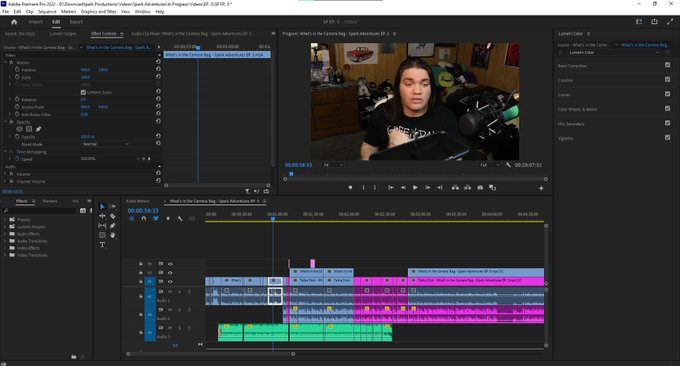The width and height of the screenshot is (680, 366).
Task: Disable HSL Secondary checkbox
Action: 667,123
